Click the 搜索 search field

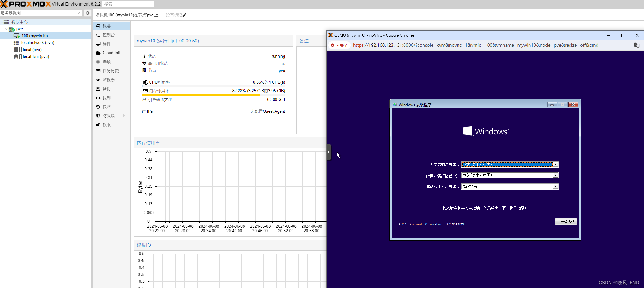click(x=128, y=4)
